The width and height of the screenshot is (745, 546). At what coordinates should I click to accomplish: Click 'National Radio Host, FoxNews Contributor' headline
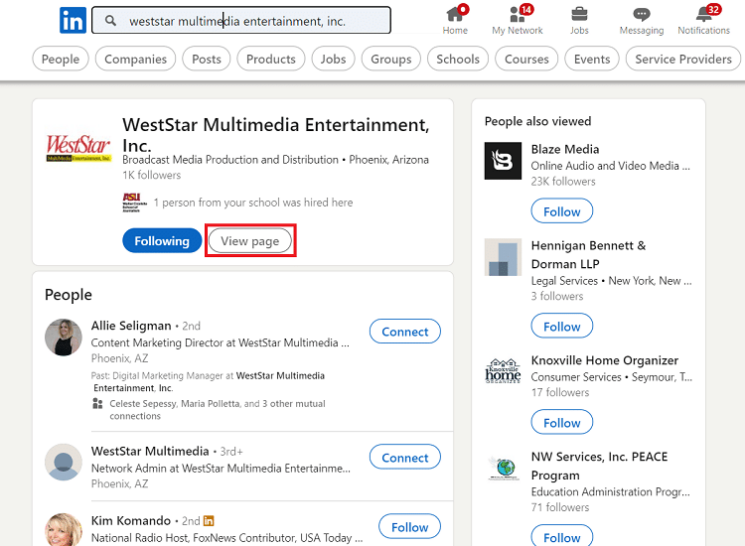[x=227, y=538]
